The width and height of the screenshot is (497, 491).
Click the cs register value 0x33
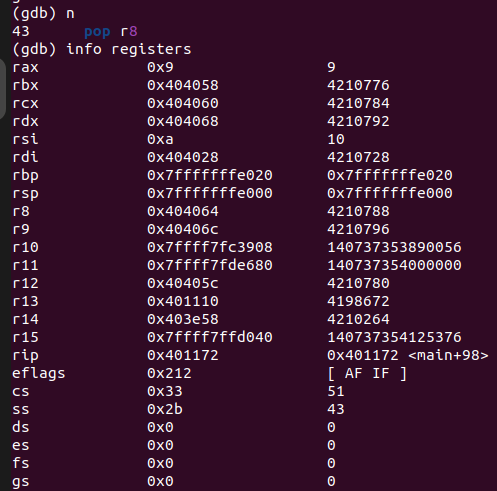[x=165, y=391]
